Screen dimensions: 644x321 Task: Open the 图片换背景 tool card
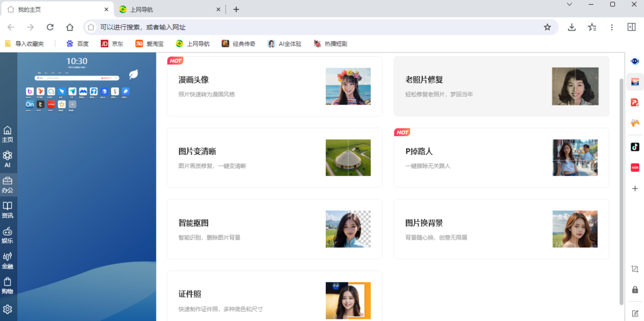501,229
